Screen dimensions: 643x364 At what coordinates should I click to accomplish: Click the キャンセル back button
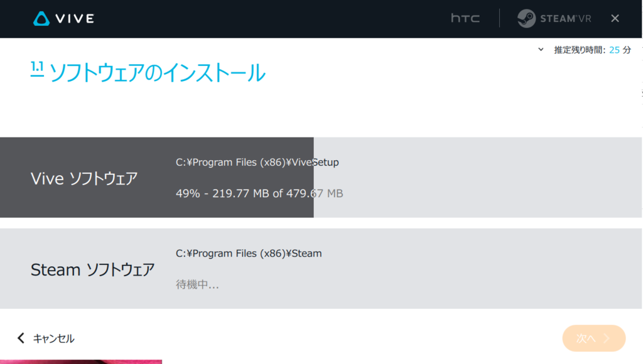tap(46, 339)
